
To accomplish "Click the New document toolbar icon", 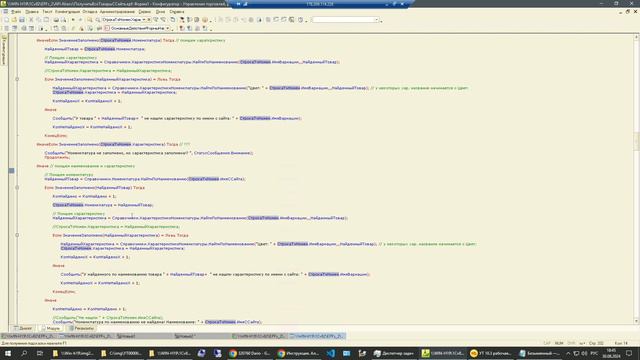I will 7,20.
